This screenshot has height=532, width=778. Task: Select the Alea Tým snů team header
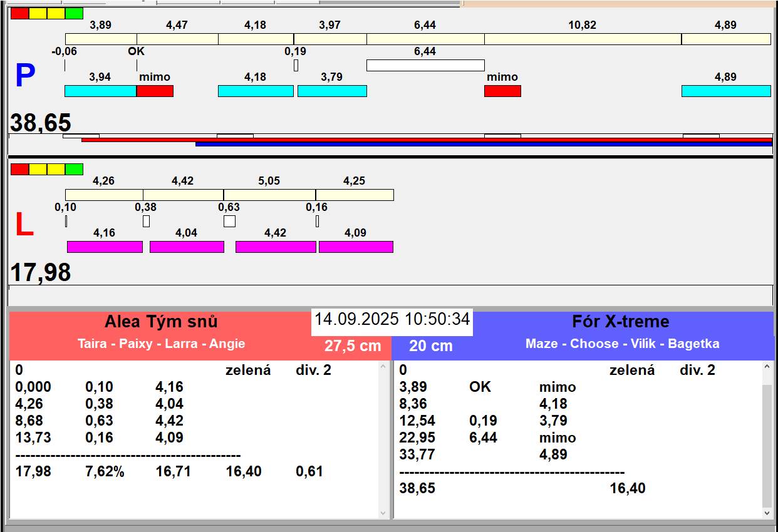[161, 322]
